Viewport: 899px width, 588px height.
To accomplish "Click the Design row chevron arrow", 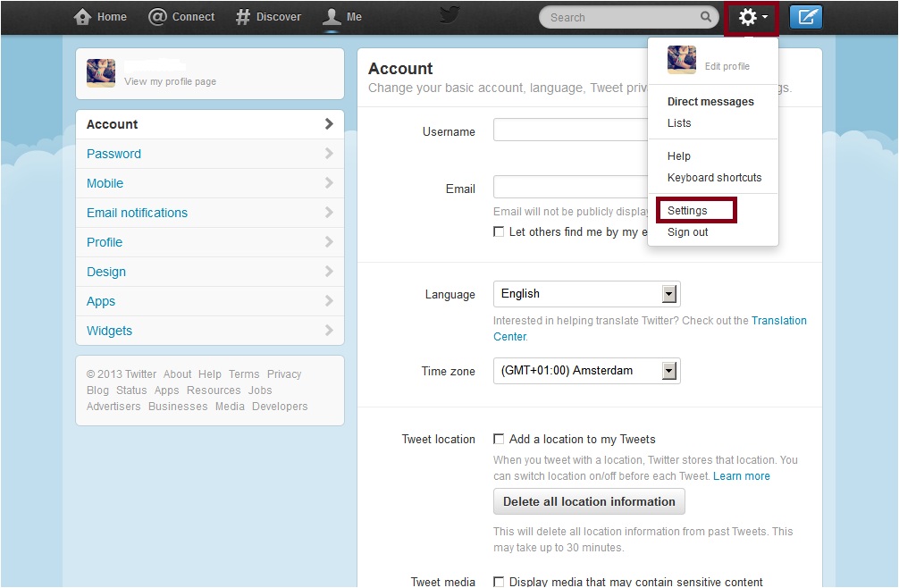I will [329, 271].
